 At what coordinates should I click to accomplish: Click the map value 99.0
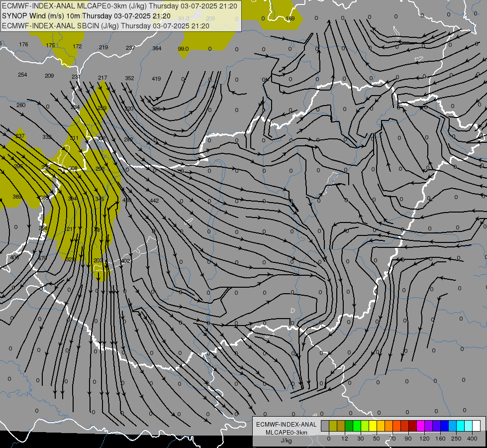tap(183, 49)
